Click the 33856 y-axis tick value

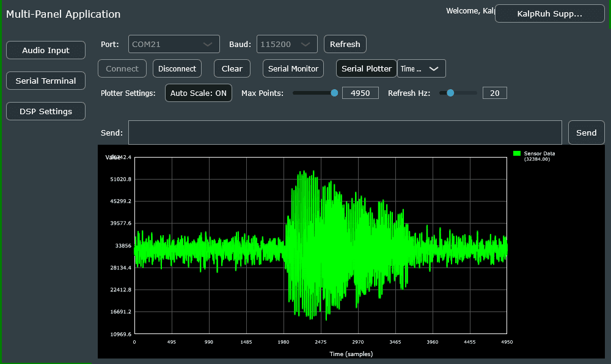point(123,246)
